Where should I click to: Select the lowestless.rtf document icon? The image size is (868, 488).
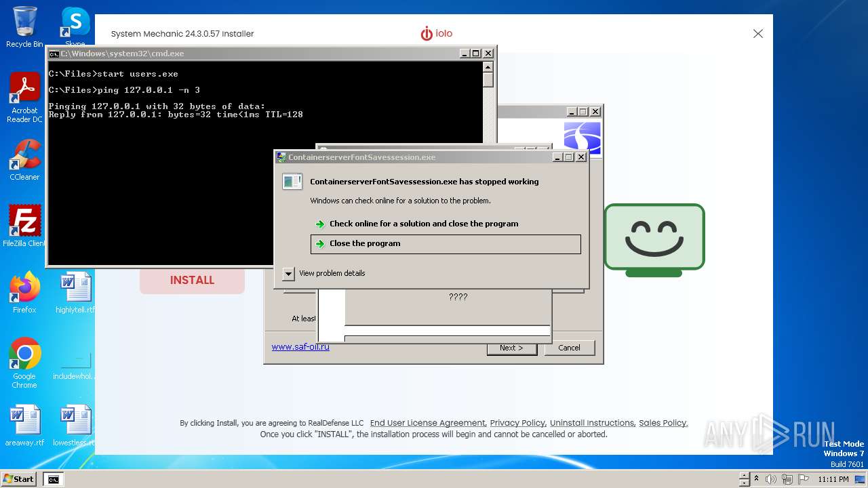tap(75, 426)
